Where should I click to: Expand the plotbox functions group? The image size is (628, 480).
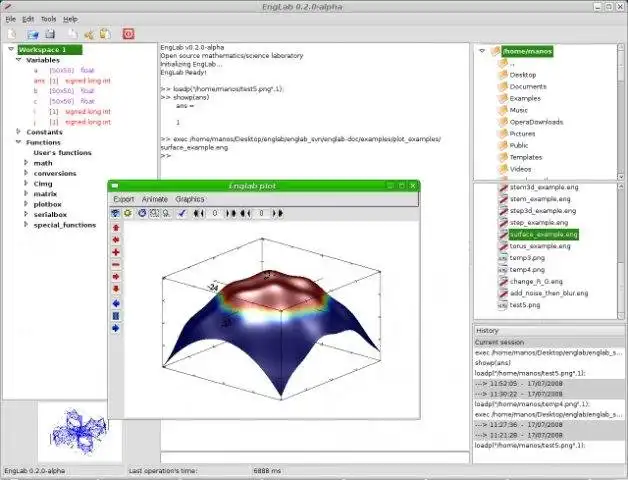tap(26, 204)
